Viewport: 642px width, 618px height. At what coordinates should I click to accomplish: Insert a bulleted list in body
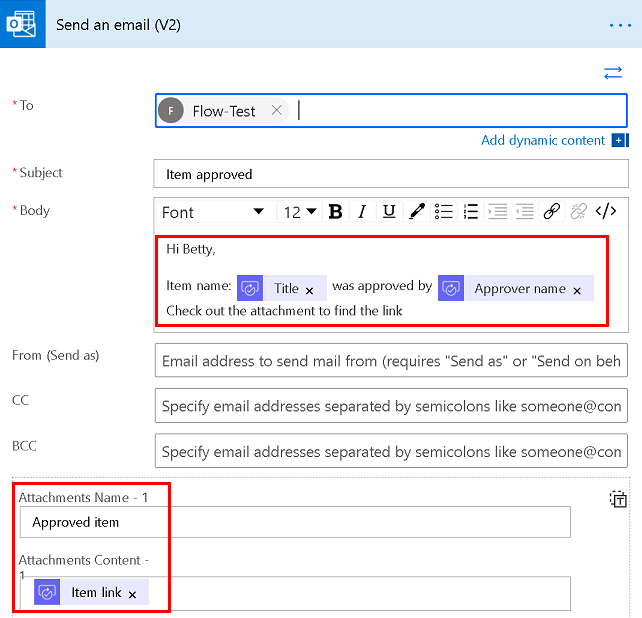click(x=444, y=211)
